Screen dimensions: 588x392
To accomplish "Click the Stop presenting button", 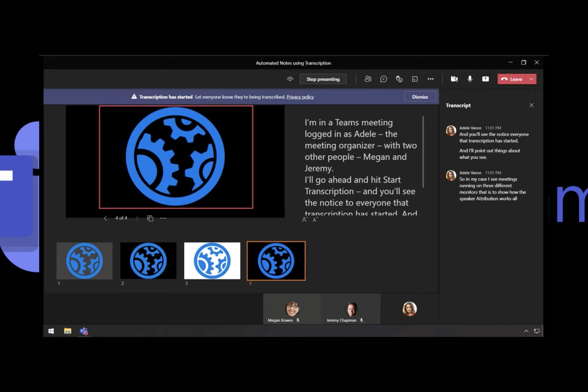I will (323, 79).
